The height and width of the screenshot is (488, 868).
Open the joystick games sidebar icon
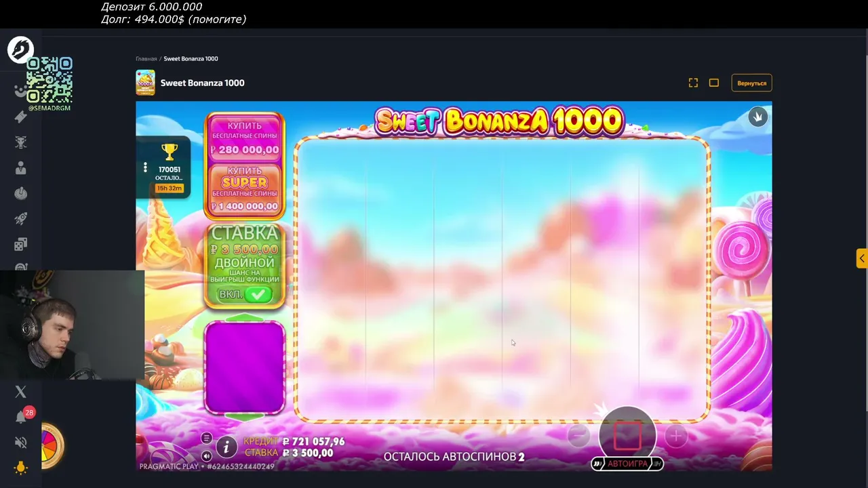[x=20, y=194]
